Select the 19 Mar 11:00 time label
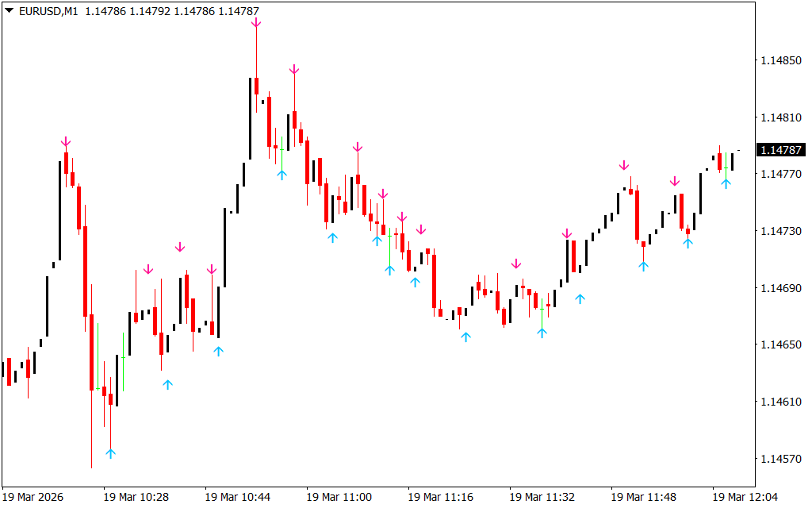Image resolution: width=812 pixels, height=508 pixels. point(339,497)
